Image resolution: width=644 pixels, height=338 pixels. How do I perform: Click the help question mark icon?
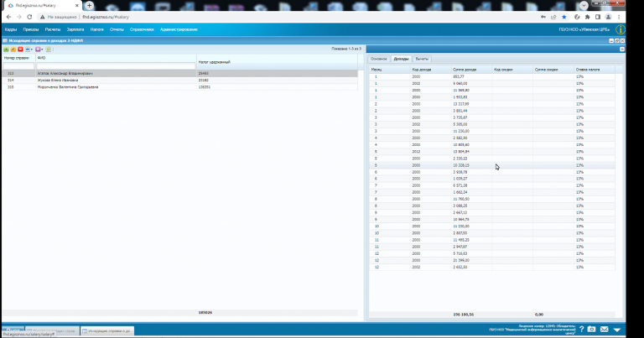(581, 330)
